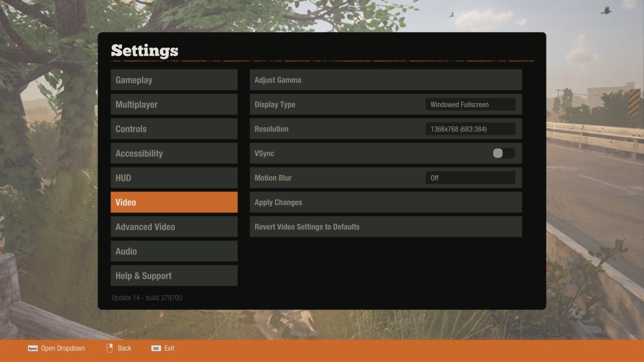Viewport: 644px width, 362px height.
Task: Click the Space key icon in footer
Action: [x=33, y=348]
